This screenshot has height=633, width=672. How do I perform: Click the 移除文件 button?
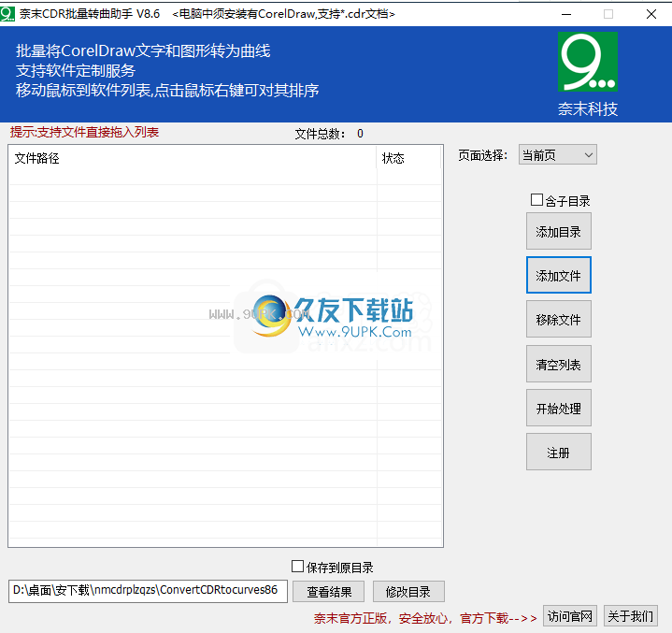click(x=558, y=320)
